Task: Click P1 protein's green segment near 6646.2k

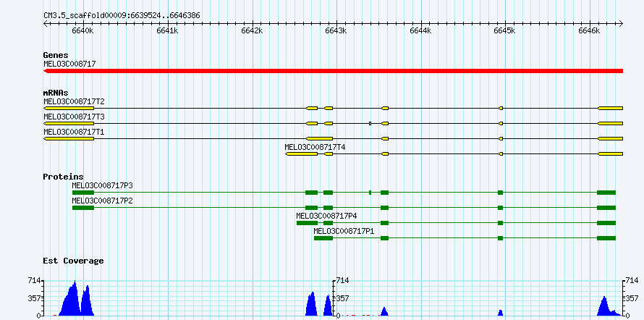Action: point(606,238)
